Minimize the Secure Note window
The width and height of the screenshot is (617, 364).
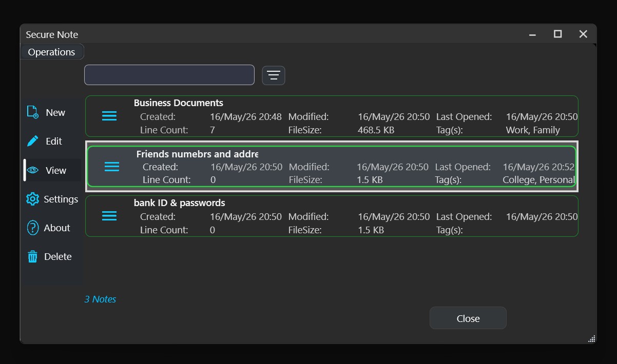click(x=532, y=34)
